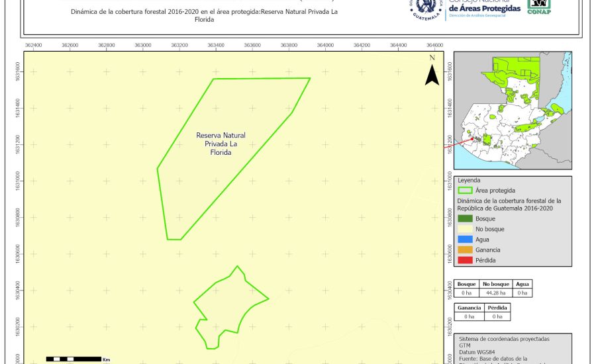Click the Ganancia 0 ha table cell
This screenshot has width=596, height=364.
coord(470,316)
